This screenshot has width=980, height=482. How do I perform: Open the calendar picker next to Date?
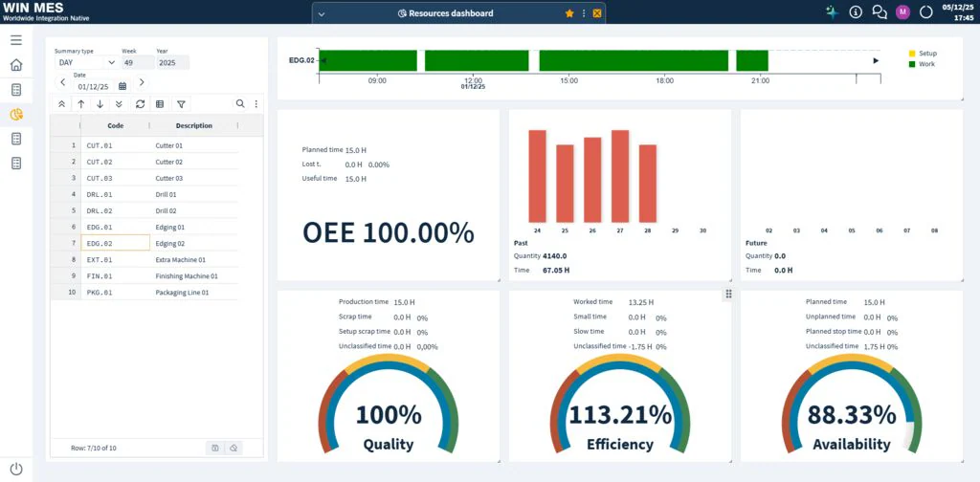tap(122, 86)
